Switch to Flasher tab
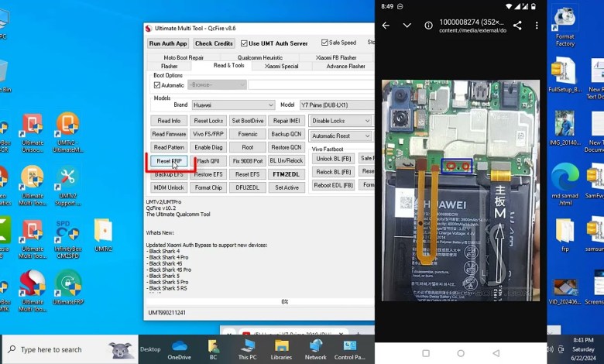 [169, 67]
